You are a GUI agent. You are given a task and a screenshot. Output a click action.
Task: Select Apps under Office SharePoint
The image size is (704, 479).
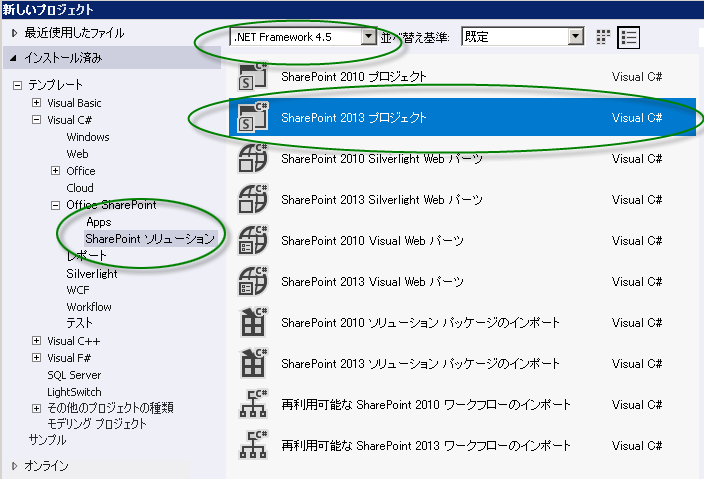[x=99, y=222]
